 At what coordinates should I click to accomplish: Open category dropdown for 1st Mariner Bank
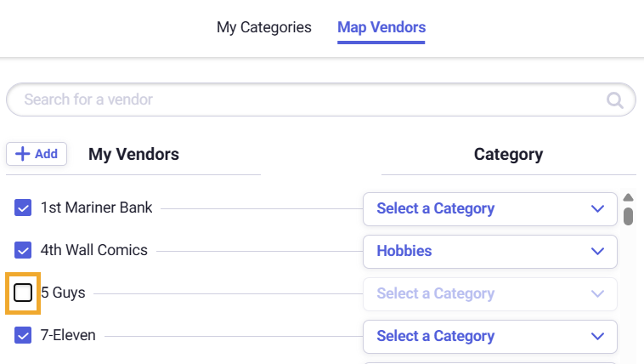click(489, 208)
